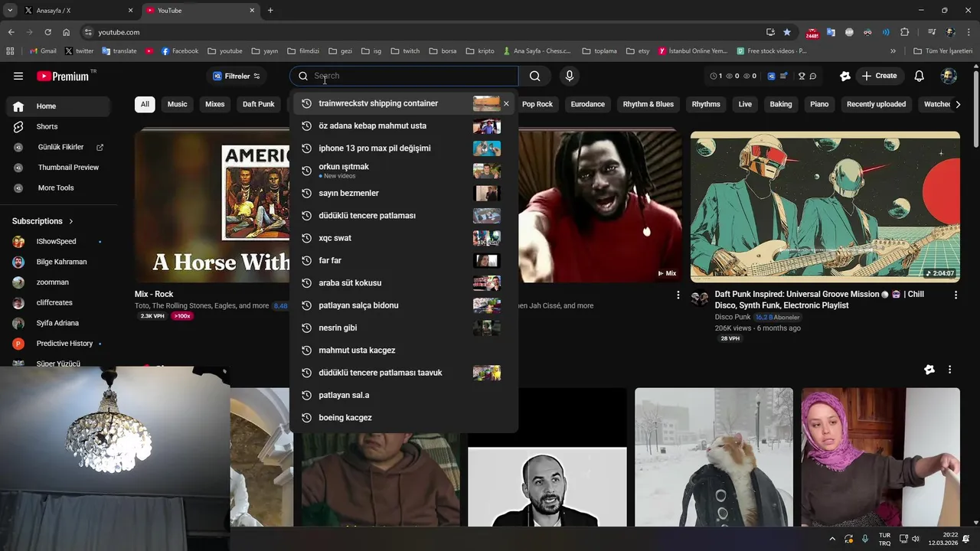The width and height of the screenshot is (980, 551).
Task: Open YouTube notifications bell
Action: (920, 76)
